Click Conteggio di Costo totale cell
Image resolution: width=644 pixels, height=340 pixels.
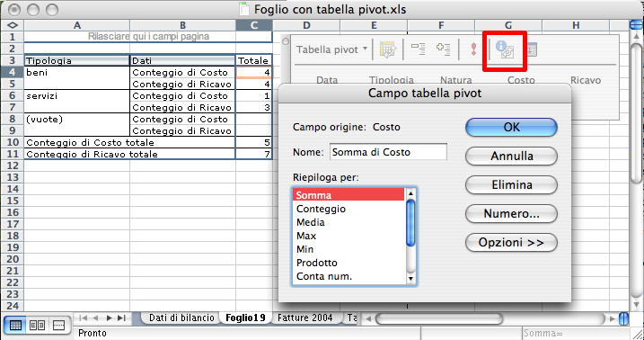click(129, 143)
